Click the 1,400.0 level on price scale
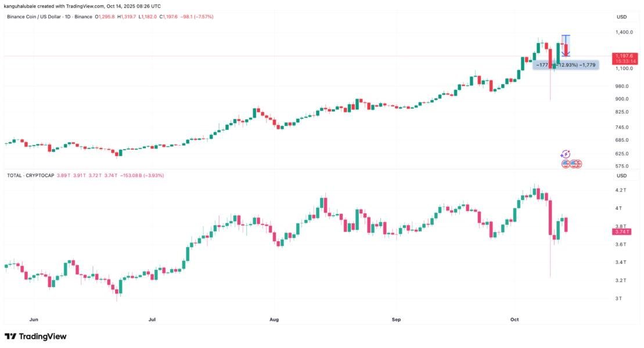 coord(624,32)
